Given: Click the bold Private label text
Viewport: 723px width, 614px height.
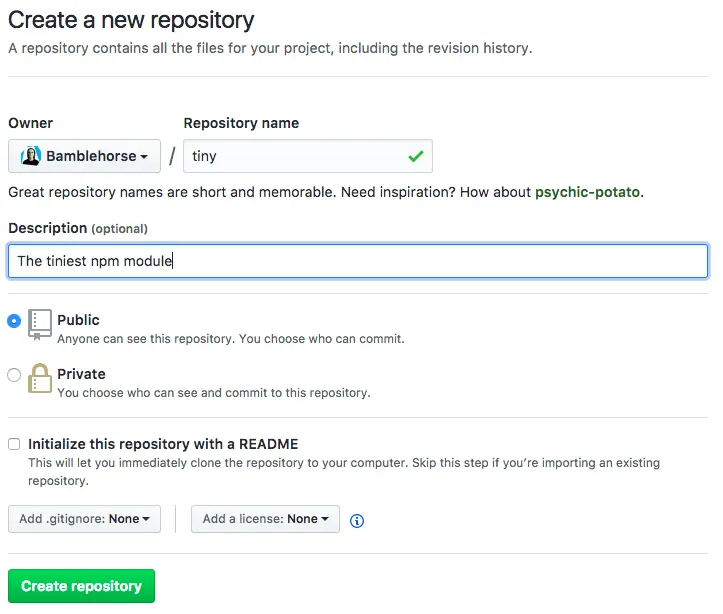Looking at the screenshot, I should tap(81, 374).
